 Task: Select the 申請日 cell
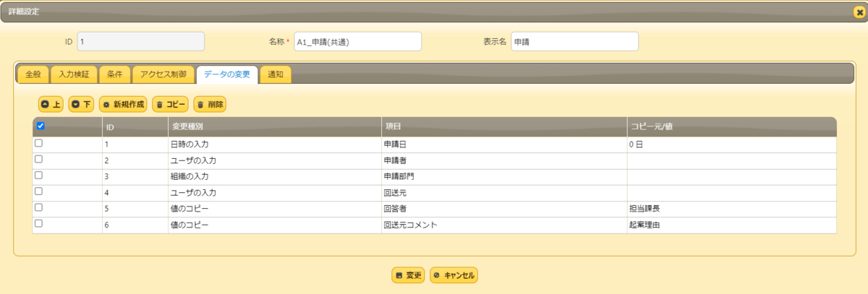coord(504,144)
